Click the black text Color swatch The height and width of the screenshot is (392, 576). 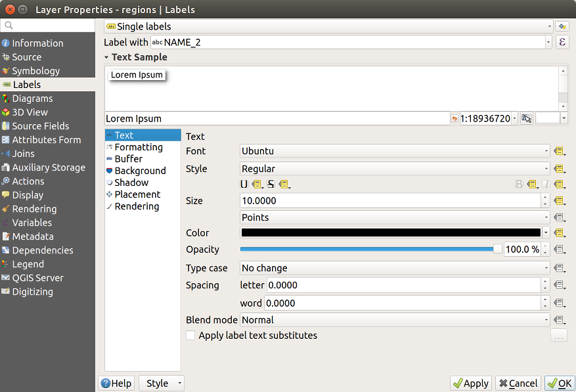(x=390, y=233)
